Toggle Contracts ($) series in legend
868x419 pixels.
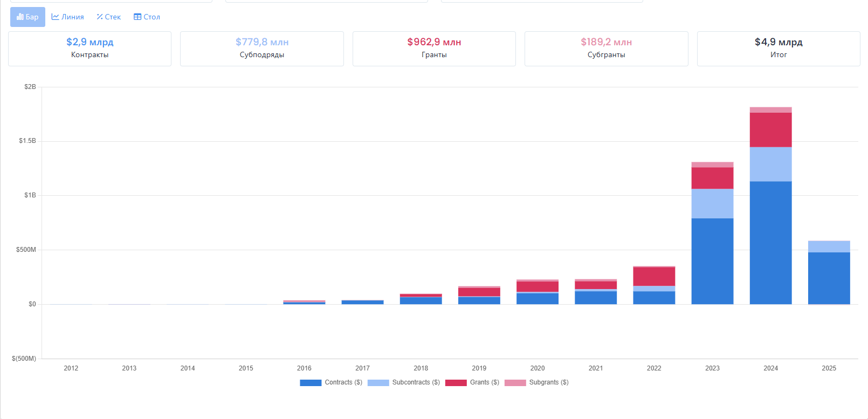[331, 382]
